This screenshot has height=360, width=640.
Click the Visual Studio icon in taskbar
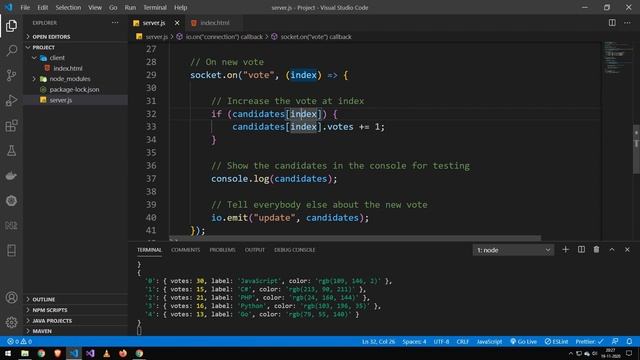click(90, 353)
